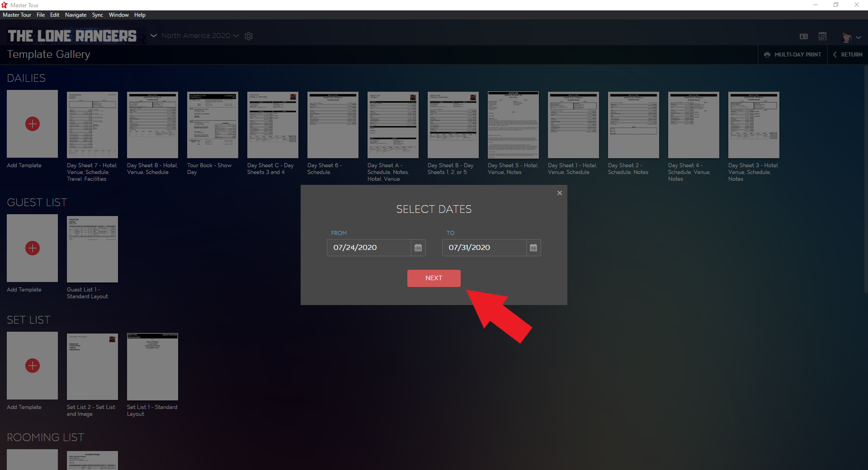This screenshot has height=470, width=868.
Task: Select Day Sheet B template thumbnail
Action: [x=453, y=125]
